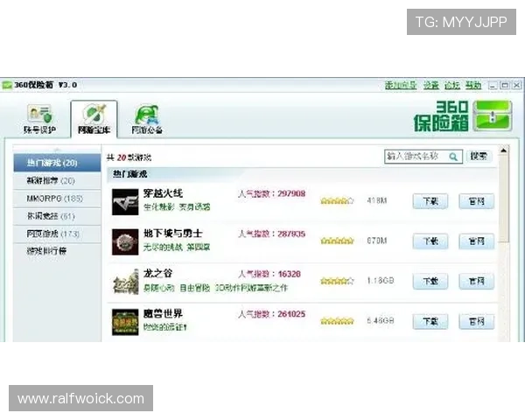Click the 热门游戏 section header
The image size is (525, 420).
tap(129, 174)
